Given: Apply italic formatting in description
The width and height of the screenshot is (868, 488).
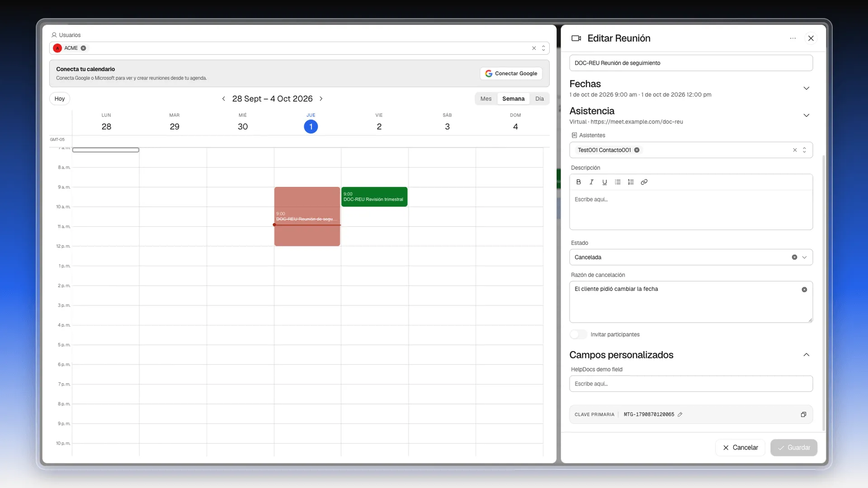Looking at the screenshot, I should [591, 182].
